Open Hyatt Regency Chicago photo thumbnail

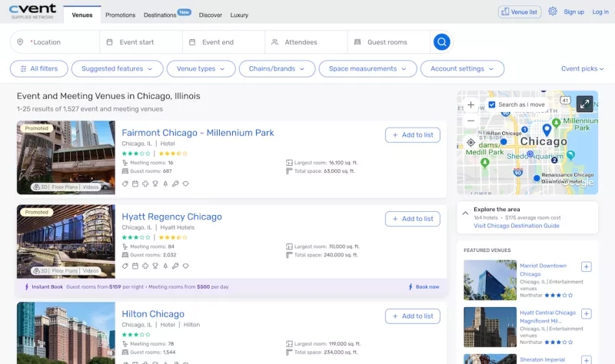(66, 241)
